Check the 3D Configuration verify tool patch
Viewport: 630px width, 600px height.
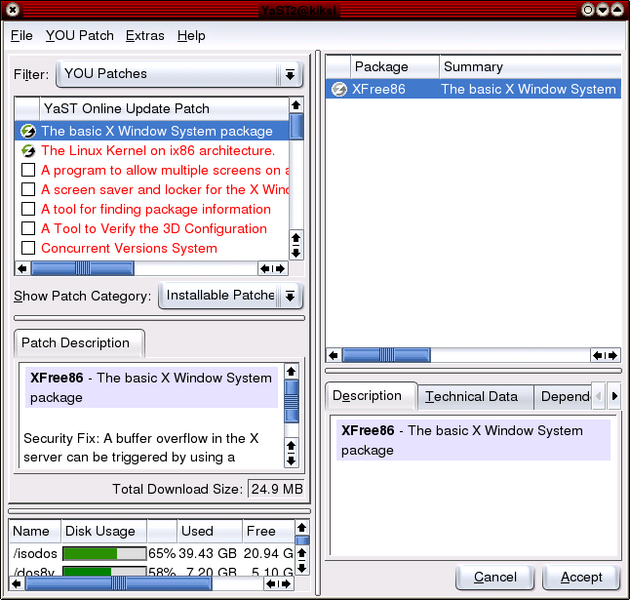coord(28,229)
